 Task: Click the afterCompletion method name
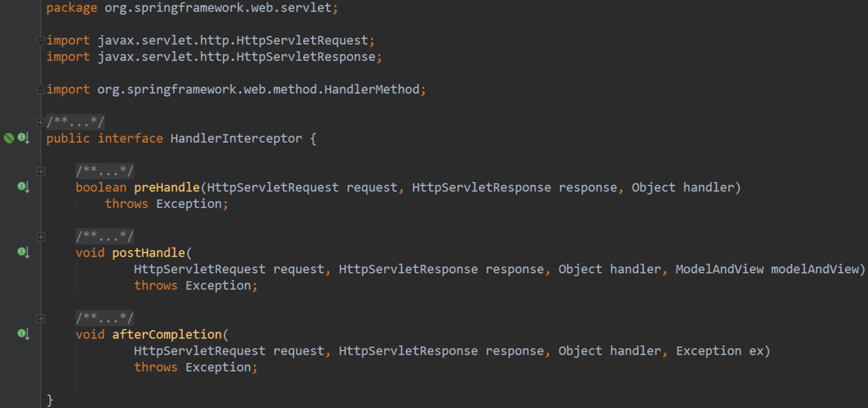[167, 335]
